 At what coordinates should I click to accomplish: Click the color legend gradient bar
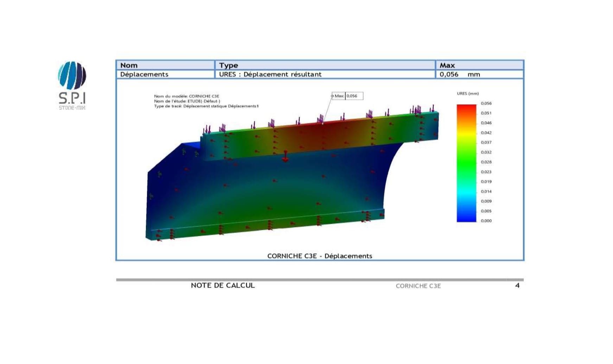click(x=466, y=163)
